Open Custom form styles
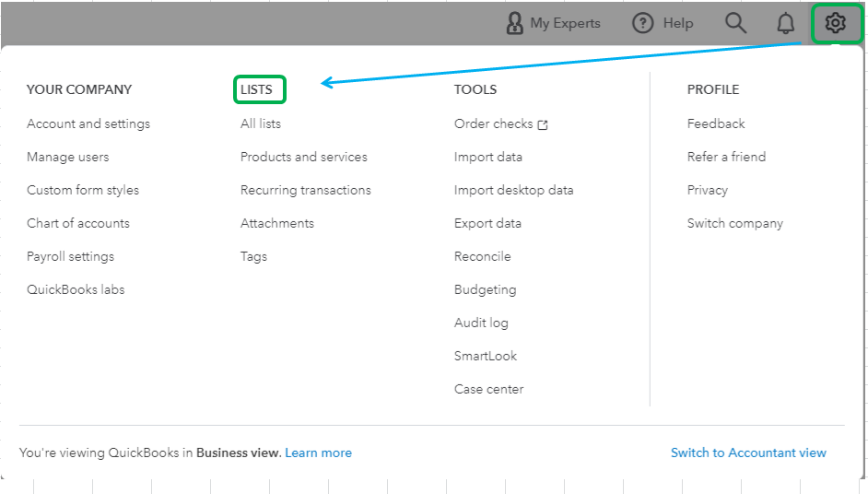This screenshot has height=494, width=868. pos(83,190)
